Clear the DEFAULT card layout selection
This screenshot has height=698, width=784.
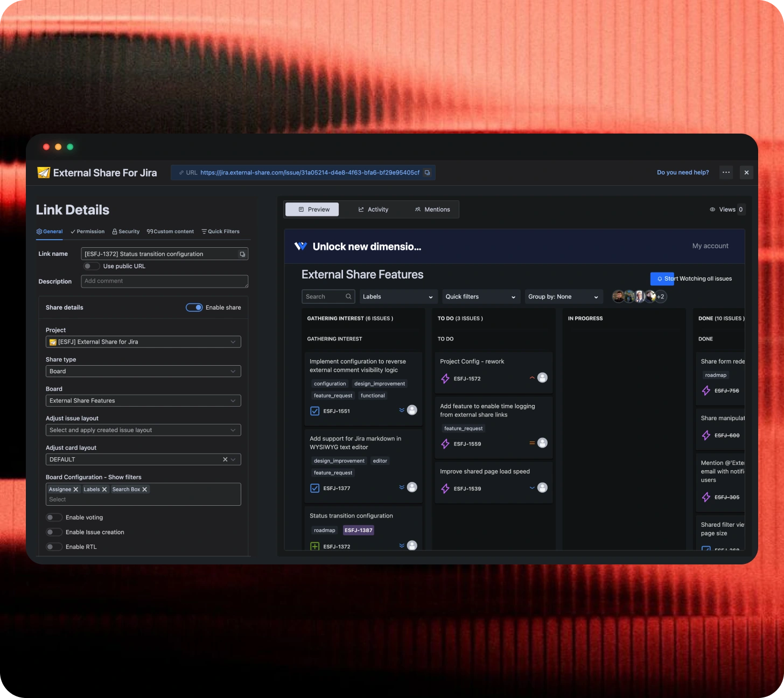[x=225, y=459]
